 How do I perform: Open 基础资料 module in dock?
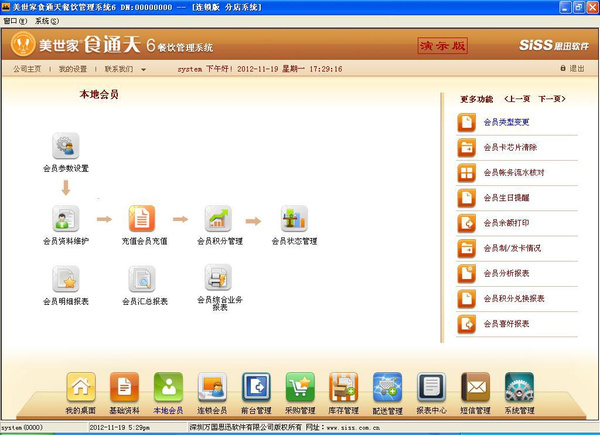tap(124, 387)
